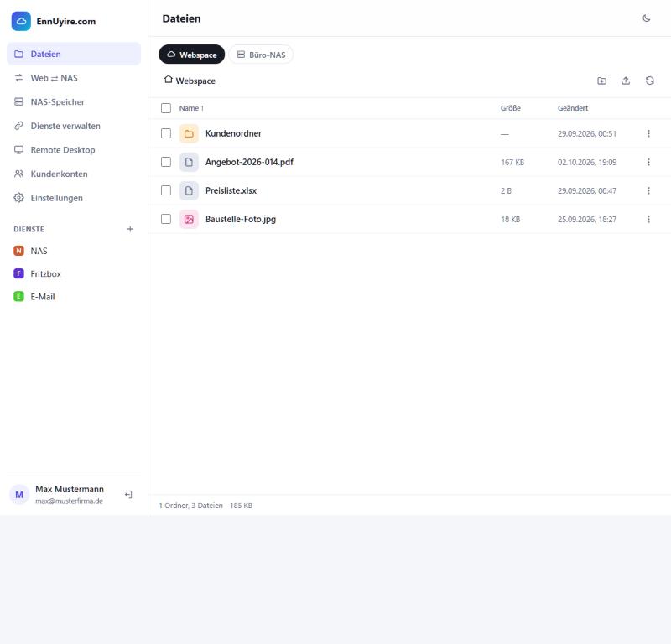The image size is (671, 644).
Task: Click the status text 1 Ordner, 3 Dateien
Action: click(191, 506)
